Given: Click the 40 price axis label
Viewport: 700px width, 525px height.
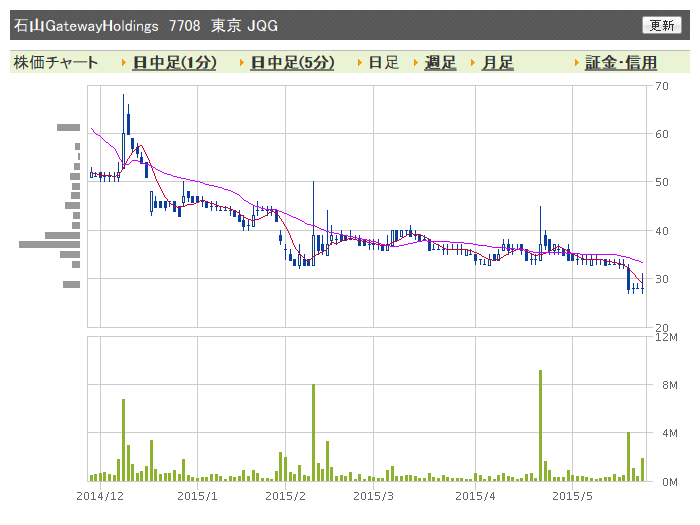Looking at the screenshot, I should click(x=662, y=231).
